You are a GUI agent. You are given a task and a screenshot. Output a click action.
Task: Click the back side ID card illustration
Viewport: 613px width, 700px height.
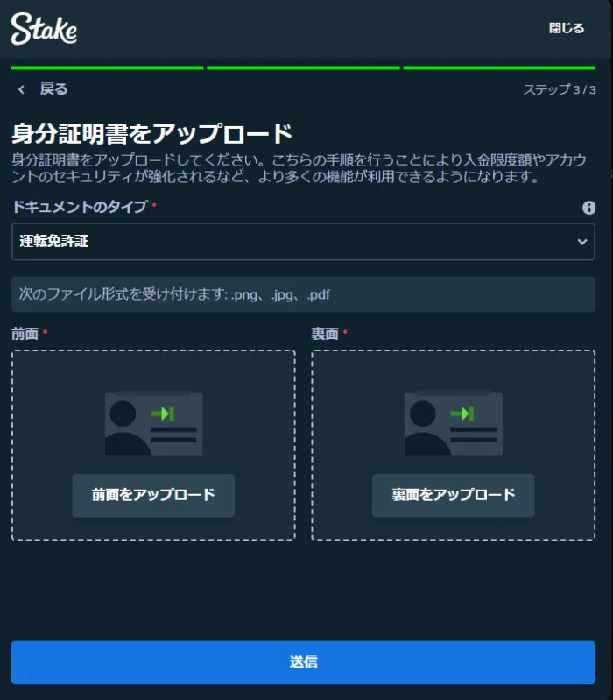coord(454,423)
